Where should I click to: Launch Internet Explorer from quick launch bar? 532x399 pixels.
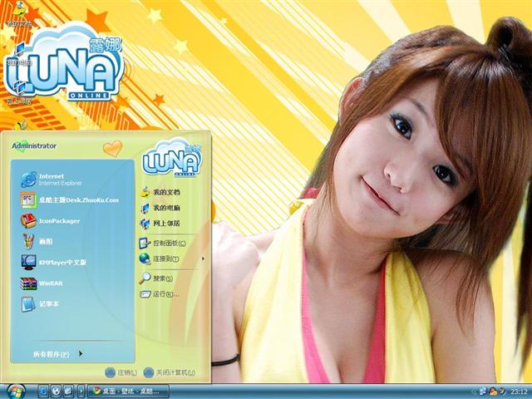[x=43, y=392]
